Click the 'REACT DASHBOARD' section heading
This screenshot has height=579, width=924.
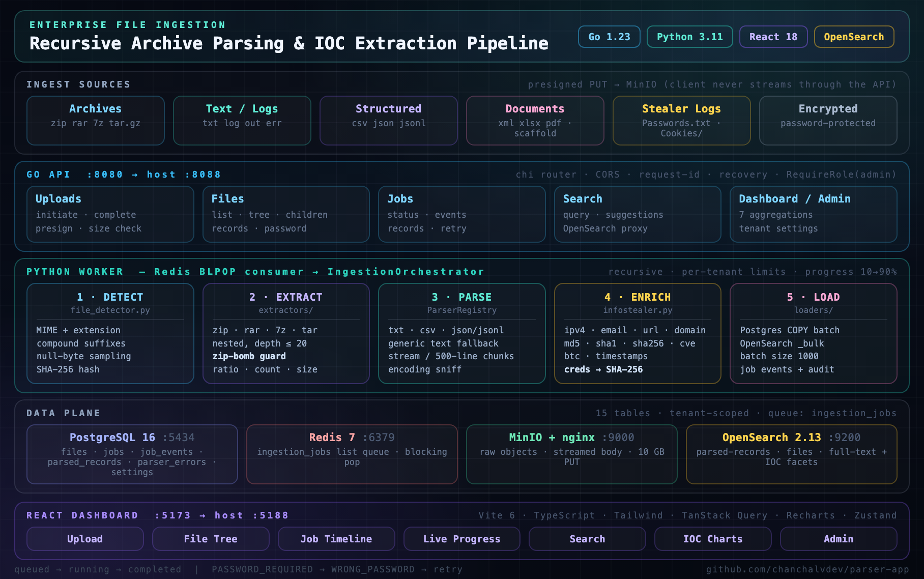[x=82, y=515]
